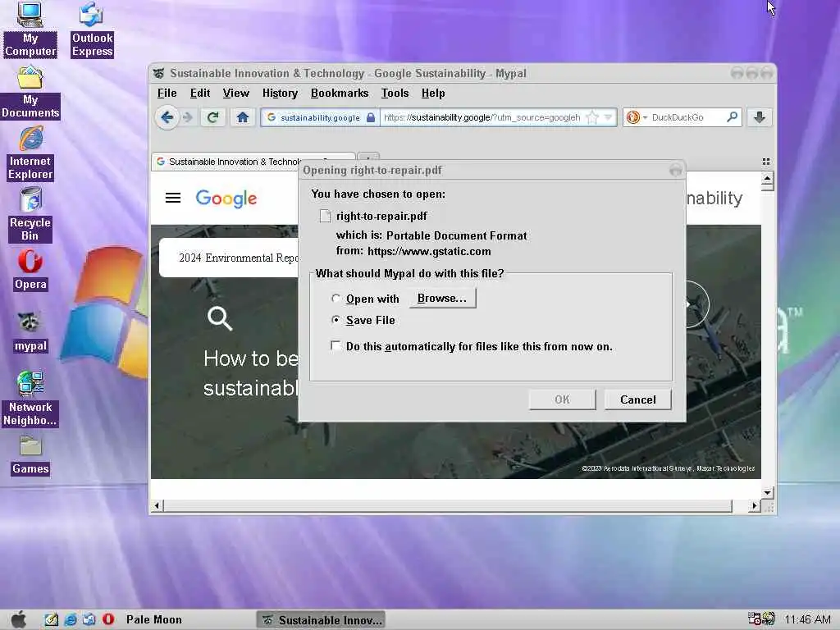
Task: Launch Opera from desktop icon
Action: (30, 271)
